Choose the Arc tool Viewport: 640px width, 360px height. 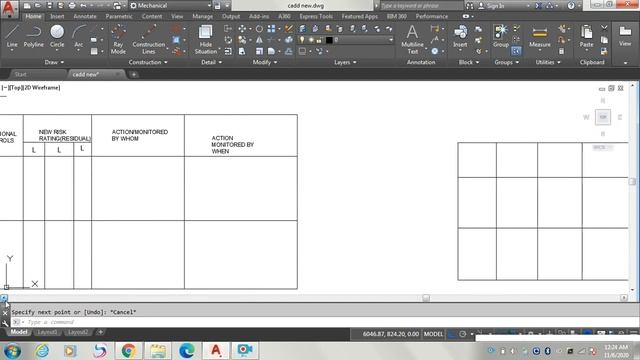pos(79,36)
